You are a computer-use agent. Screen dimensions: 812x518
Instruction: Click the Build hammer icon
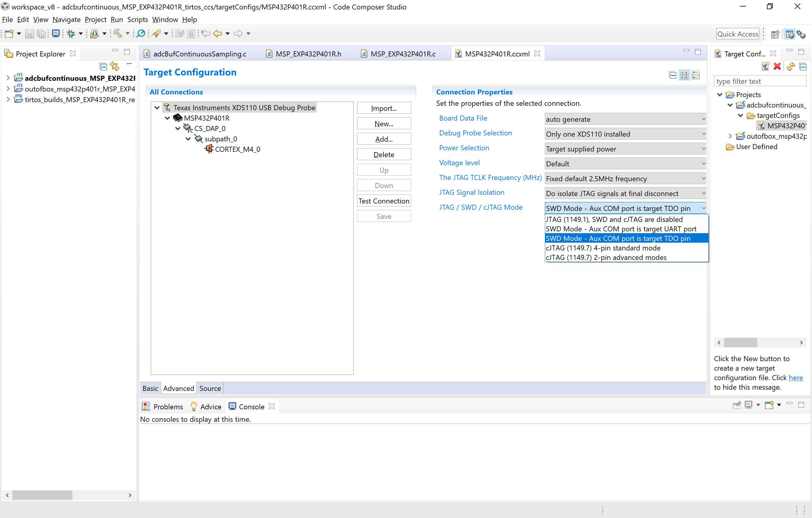117,33
